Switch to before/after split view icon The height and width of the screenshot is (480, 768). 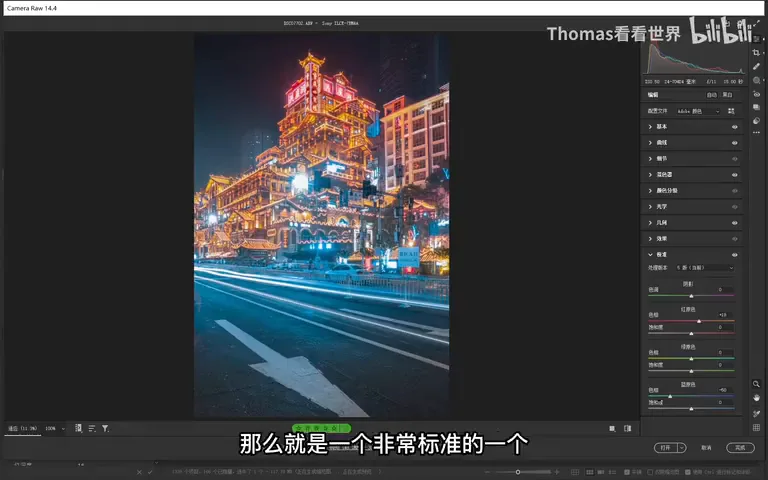pos(627,429)
